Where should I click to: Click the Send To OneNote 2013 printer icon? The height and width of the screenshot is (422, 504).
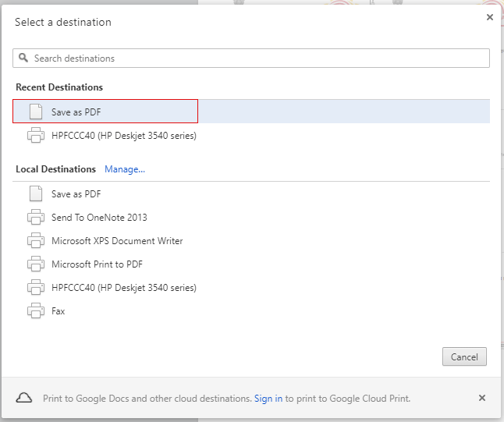tap(35, 218)
